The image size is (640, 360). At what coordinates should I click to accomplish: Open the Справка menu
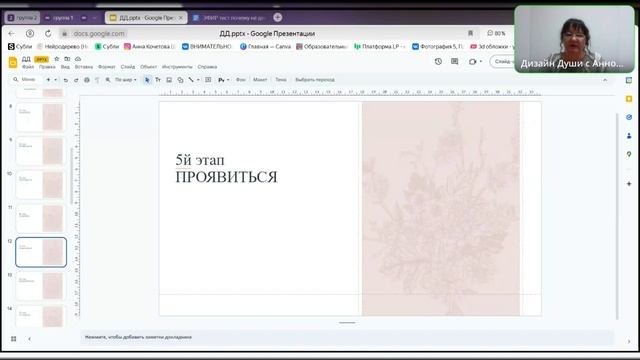(207, 67)
